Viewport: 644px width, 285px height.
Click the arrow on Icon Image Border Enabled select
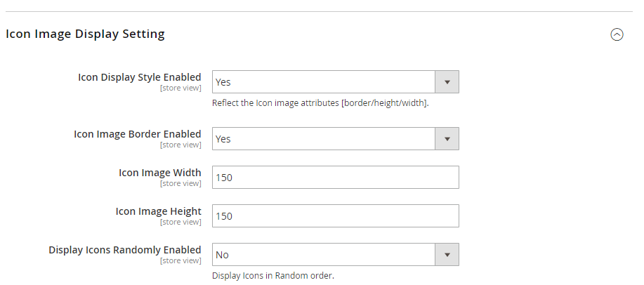[x=447, y=139]
